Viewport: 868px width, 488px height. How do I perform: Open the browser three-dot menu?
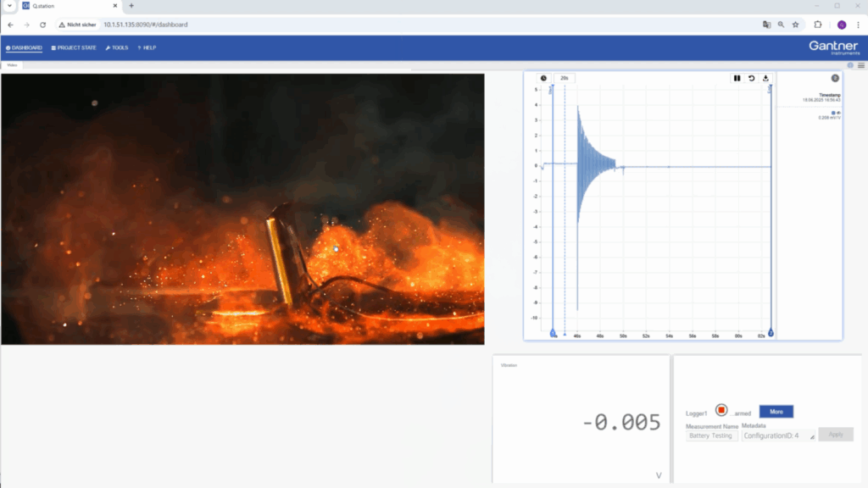pyautogui.click(x=858, y=25)
